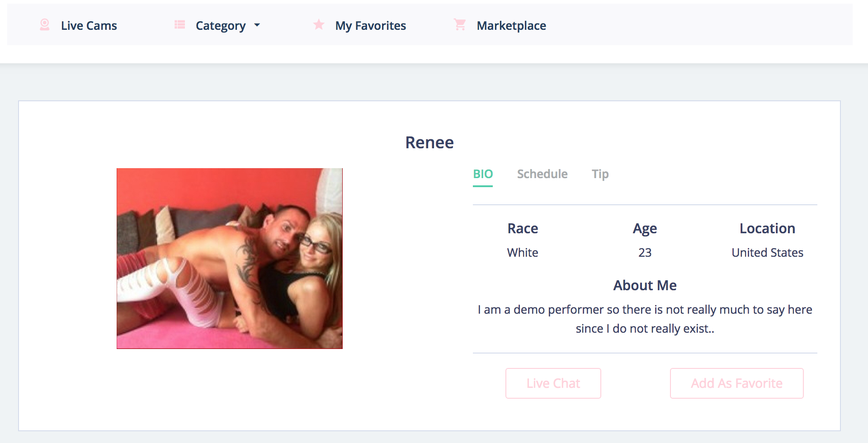Viewport: 868px width, 443px height.
Task: Click the Race value White
Action: point(523,253)
